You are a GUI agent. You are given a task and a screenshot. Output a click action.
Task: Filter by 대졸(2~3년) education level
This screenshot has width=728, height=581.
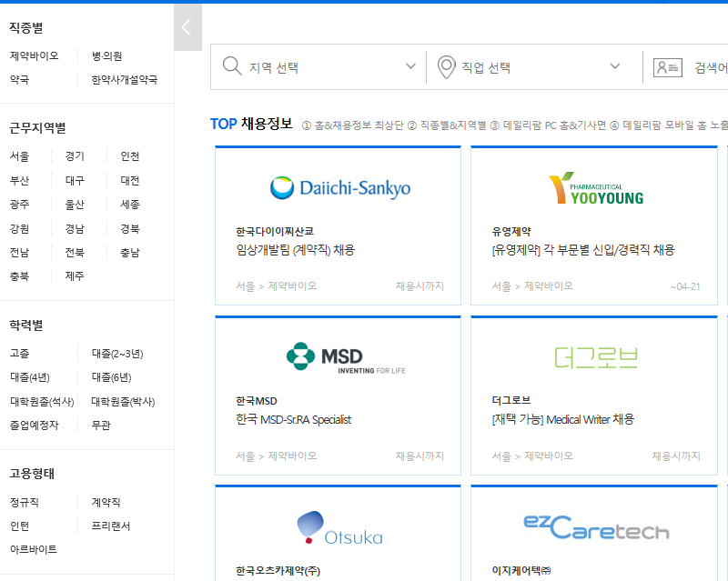coord(117,354)
